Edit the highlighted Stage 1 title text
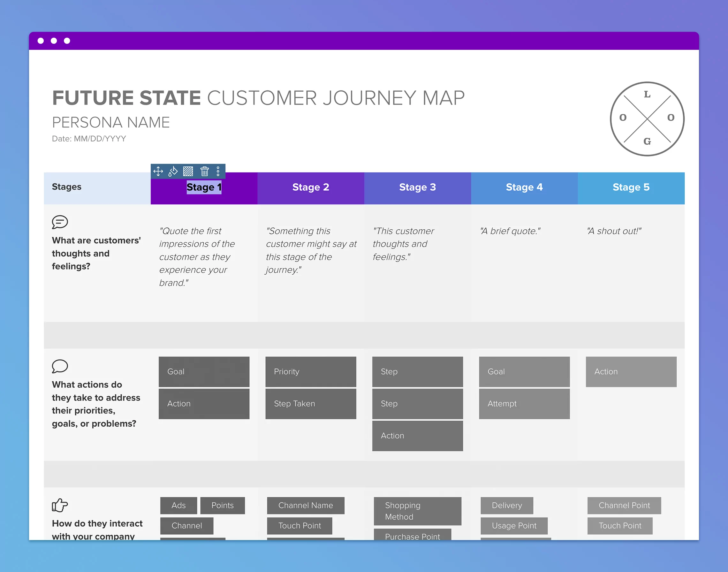Screen dimensions: 728x572 [x=204, y=187]
